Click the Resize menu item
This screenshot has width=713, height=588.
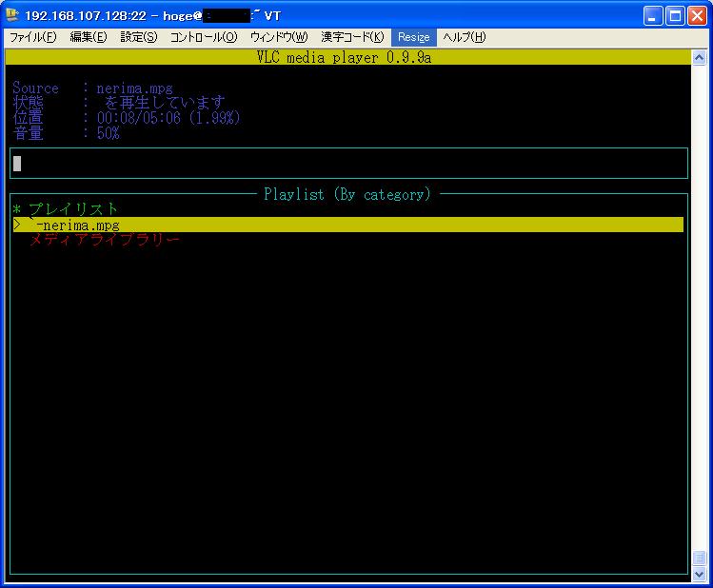click(x=413, y=37)
